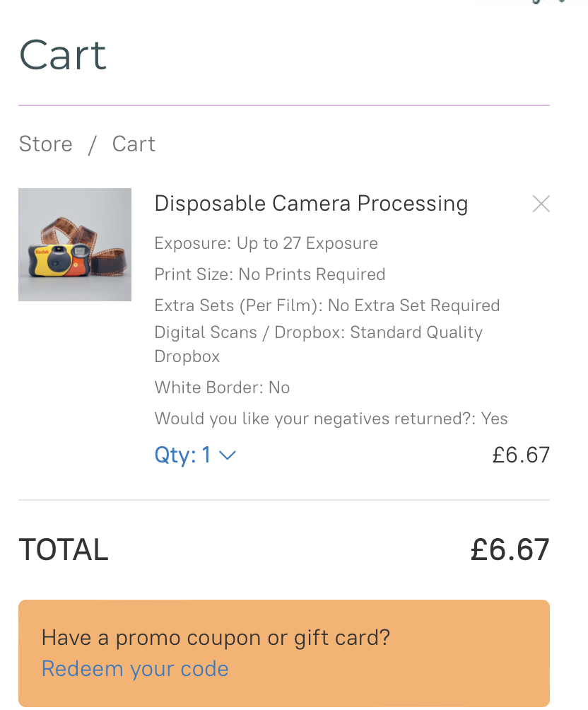This screenshot has width=588, height=710.
Task: Click the large Cart page heading
Action: [63, 55]
